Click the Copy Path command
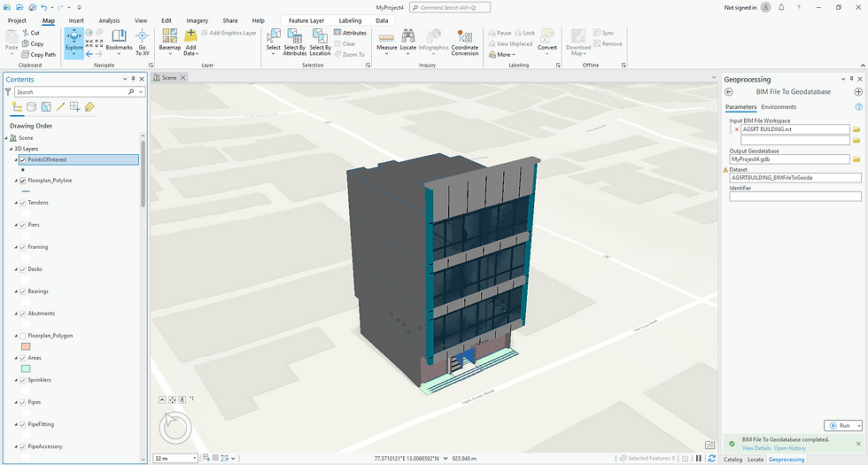 (x=39, y=54)
